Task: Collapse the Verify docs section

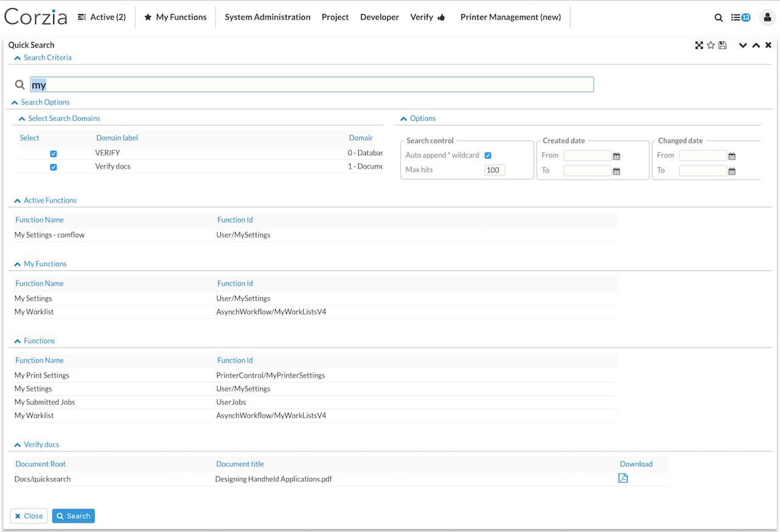Action: pyautogui.click(x=37, y=445)
